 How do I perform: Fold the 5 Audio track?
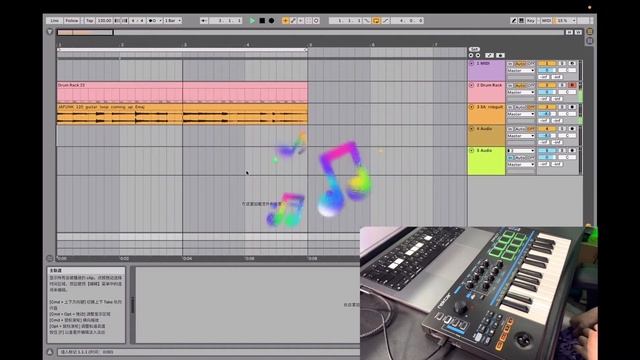471,151
